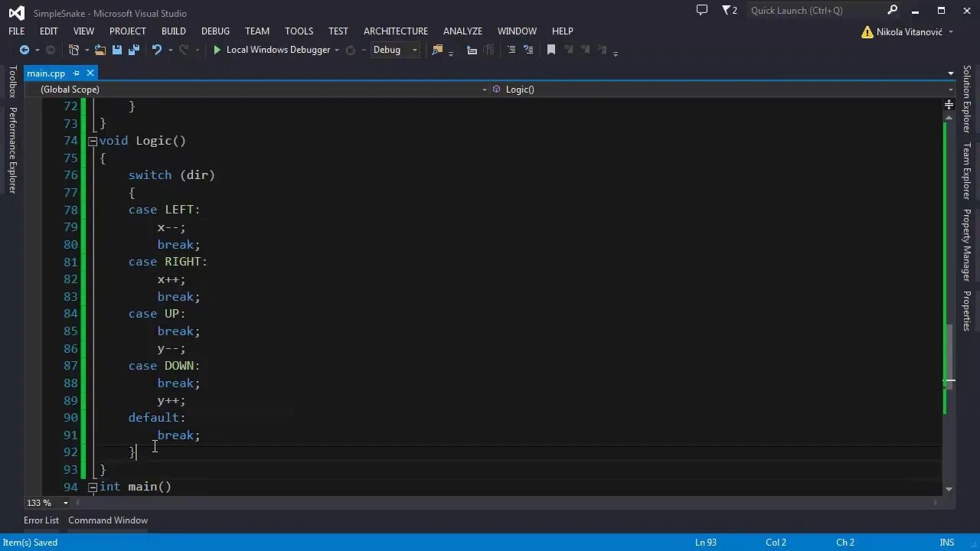This screenshot has width=980, height=551.
Task: Open the BUILD menu
Action: click(174, 31)
